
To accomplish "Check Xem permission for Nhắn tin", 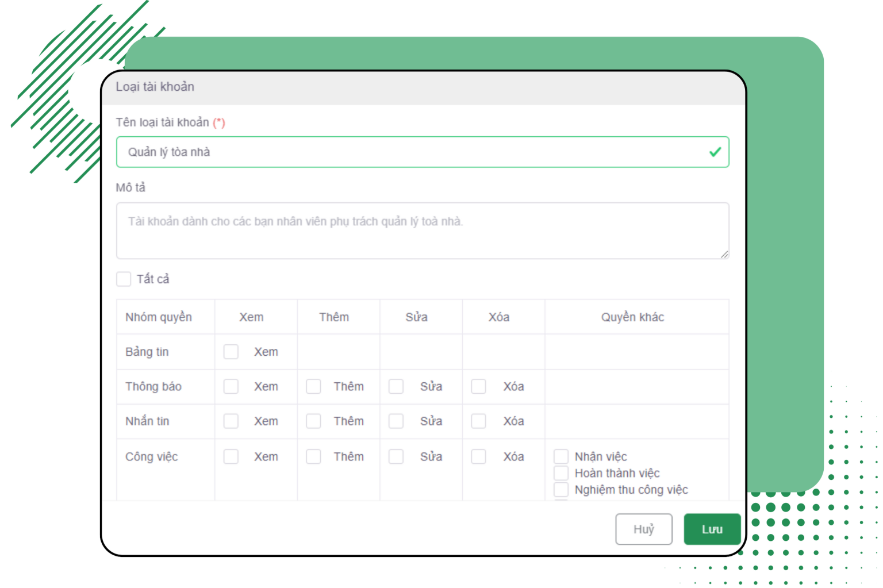I will 231,421.
